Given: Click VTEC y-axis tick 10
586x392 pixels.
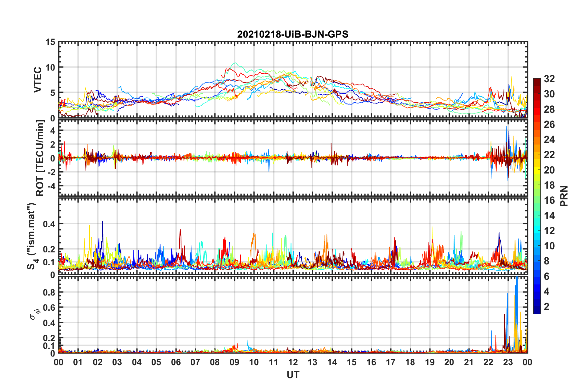Looking at the screenshot, I should point(50,67).
